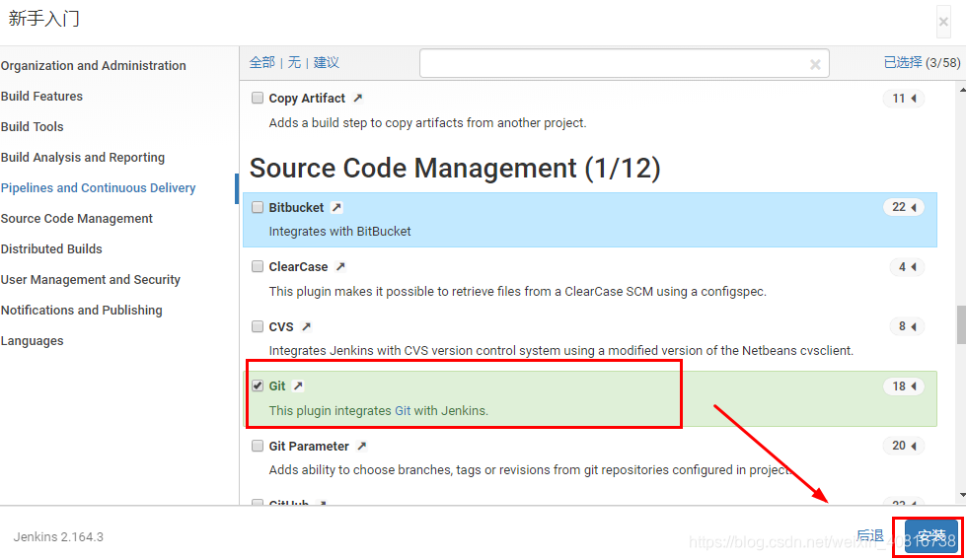Go to Build Analysis and Reporting category
Viewport: 966px width, 560px height.
83,157
